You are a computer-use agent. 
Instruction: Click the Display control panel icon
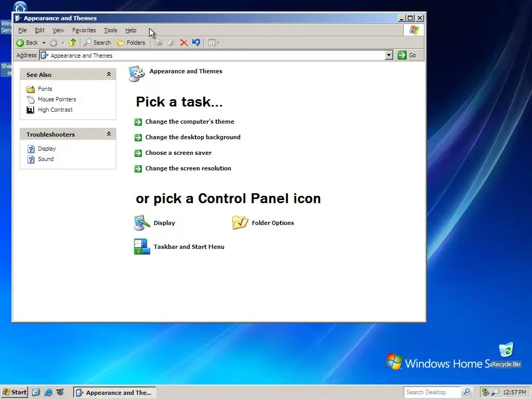142,223
